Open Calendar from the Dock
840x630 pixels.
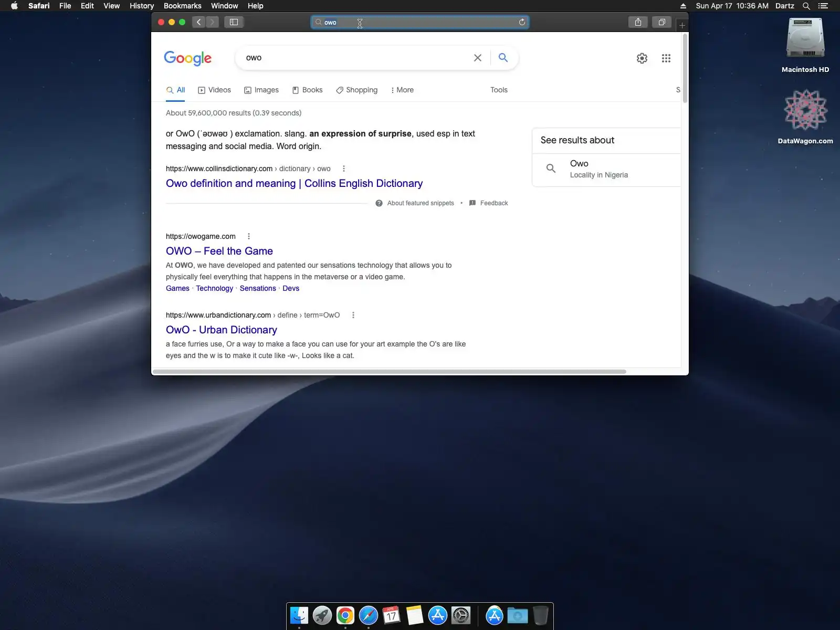click(392, 615)
